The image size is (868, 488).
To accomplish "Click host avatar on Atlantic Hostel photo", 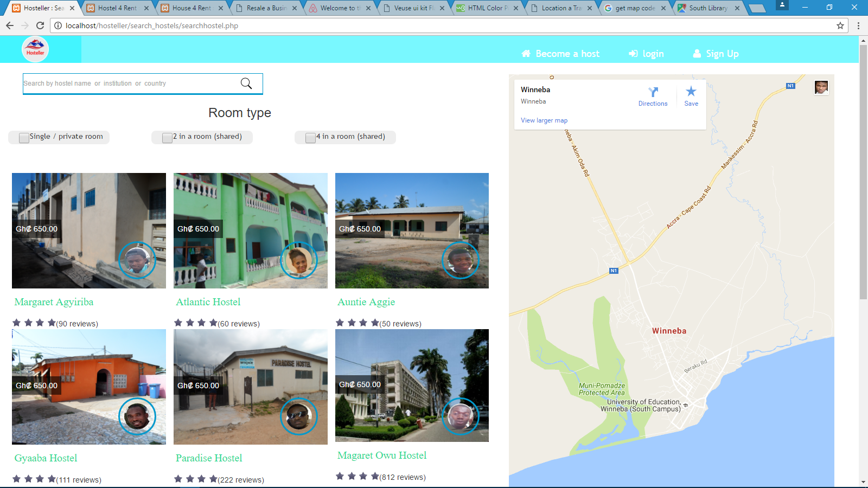I will [298, 261].
